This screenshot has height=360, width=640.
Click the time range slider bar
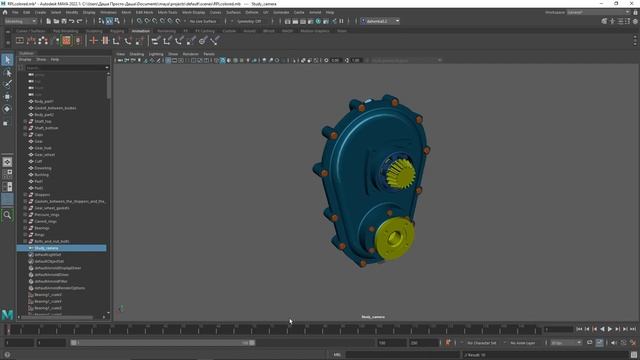point(162,343)
